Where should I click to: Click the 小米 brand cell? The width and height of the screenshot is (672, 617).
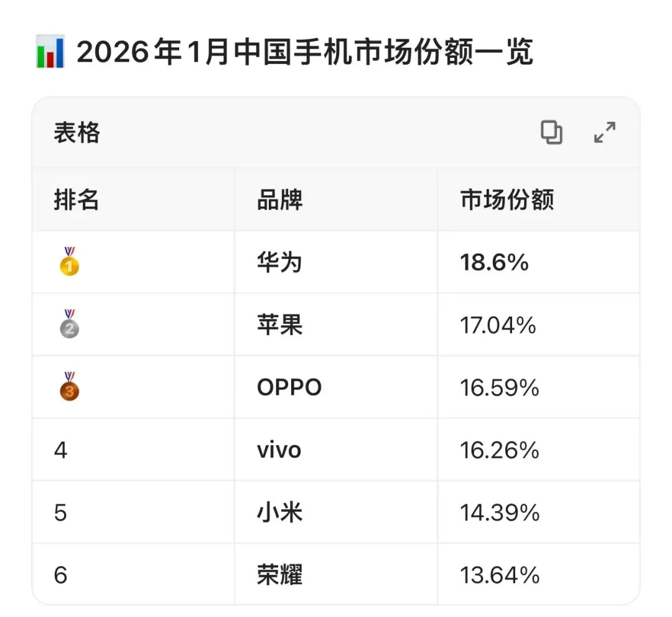pos(280,513)
